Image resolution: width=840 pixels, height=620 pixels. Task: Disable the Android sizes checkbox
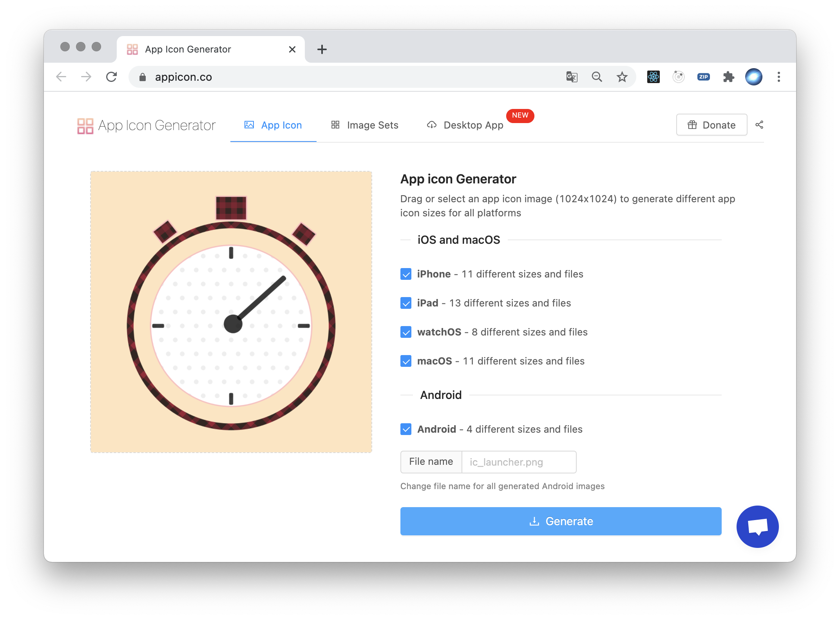pos(406,429)
